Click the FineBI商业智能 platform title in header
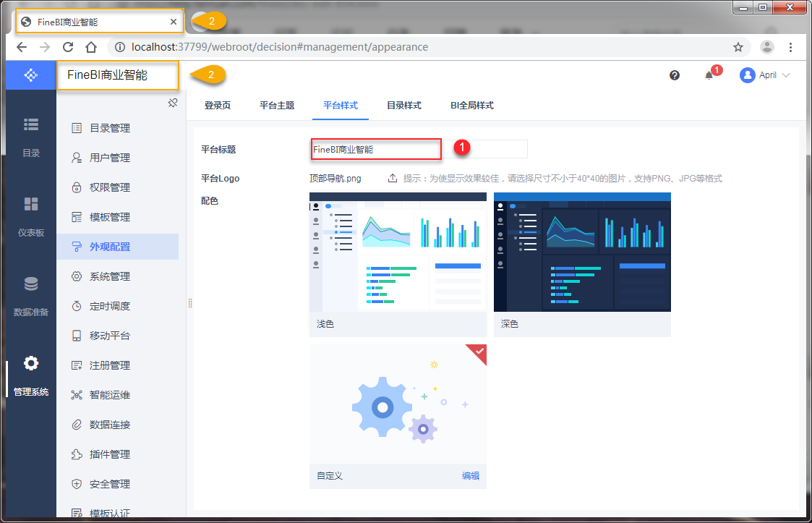Screen dimensions: 812x523 (x=107, y=75)
